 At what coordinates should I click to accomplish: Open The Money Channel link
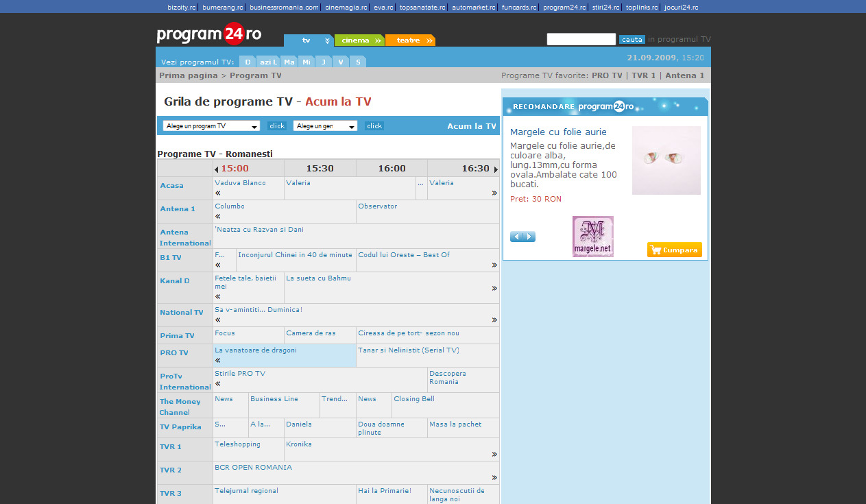[x=180, y=407]
